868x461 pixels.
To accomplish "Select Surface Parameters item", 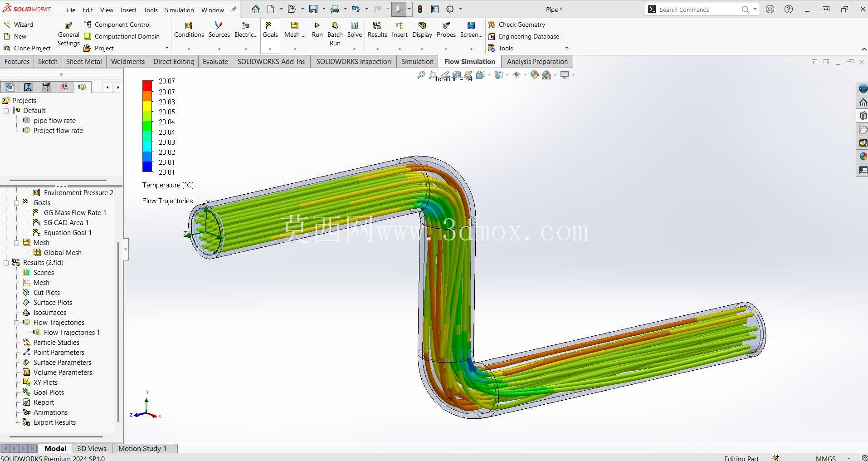I will tap(62, 363).
